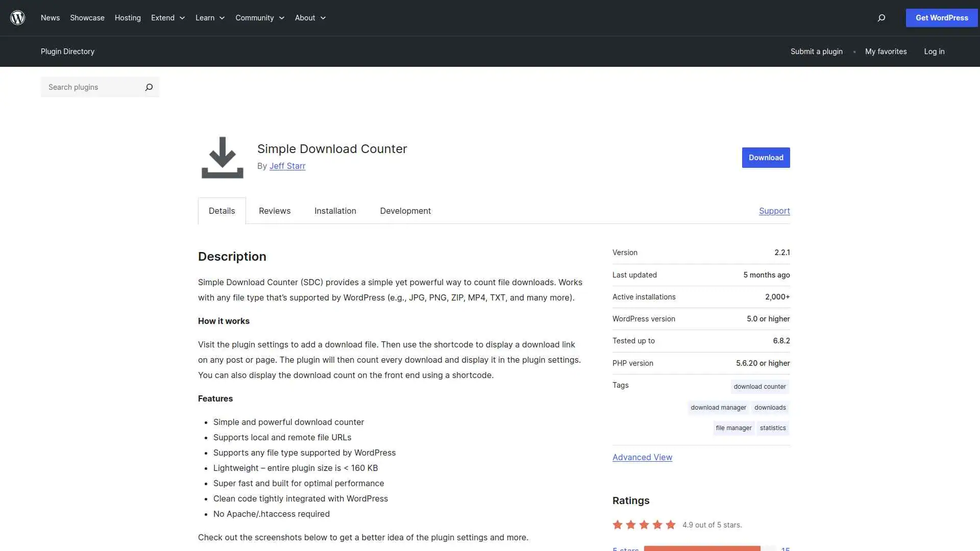Switch to the Reviews tab
The image size is (980, 551).
point(274,211)
